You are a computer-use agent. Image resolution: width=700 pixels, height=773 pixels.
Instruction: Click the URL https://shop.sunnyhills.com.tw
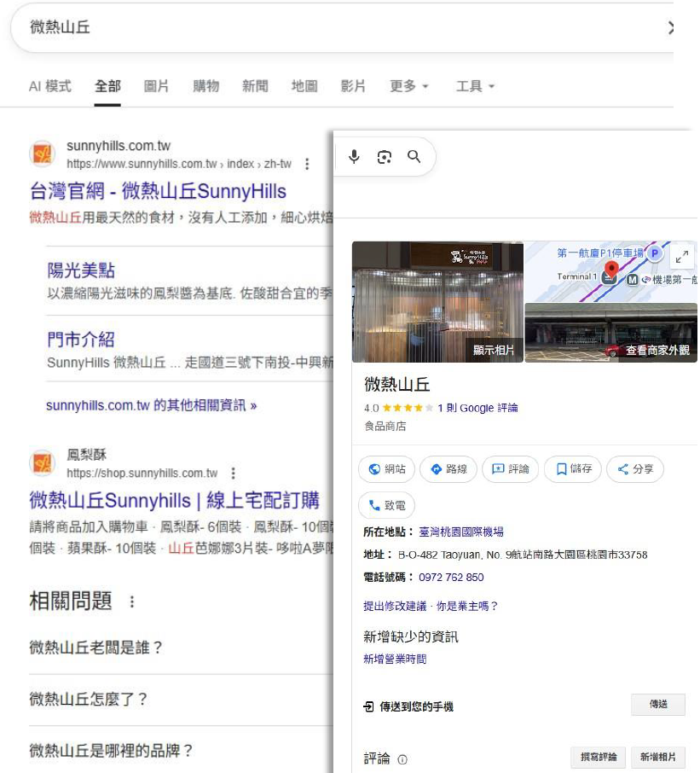tap(142, 474)
